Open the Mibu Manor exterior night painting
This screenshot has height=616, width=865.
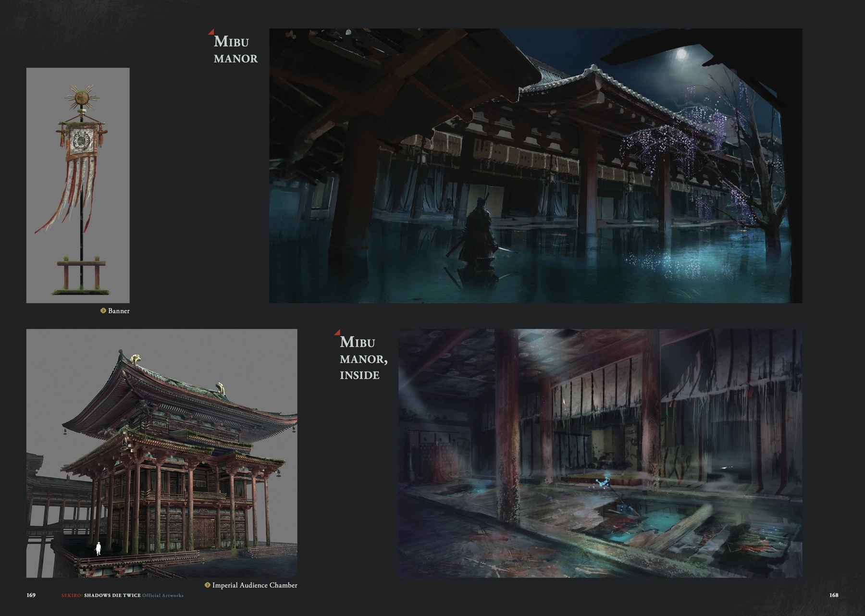535,166
